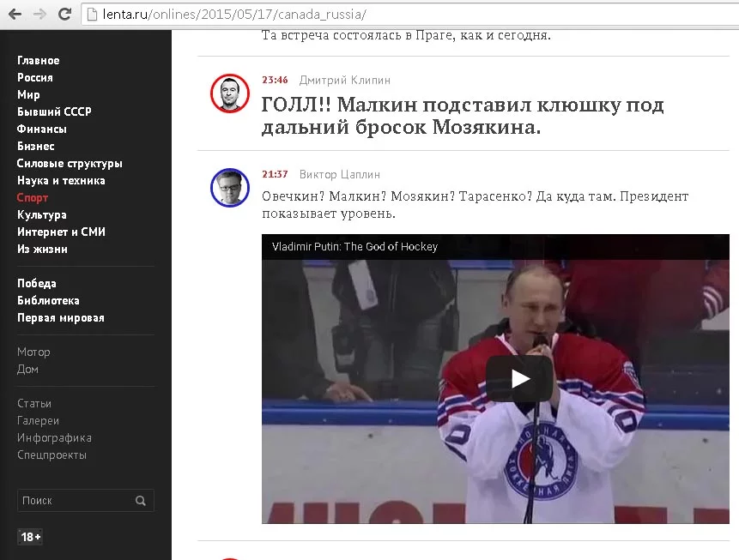Open the Спецпроекты link

tap(51, 455)
